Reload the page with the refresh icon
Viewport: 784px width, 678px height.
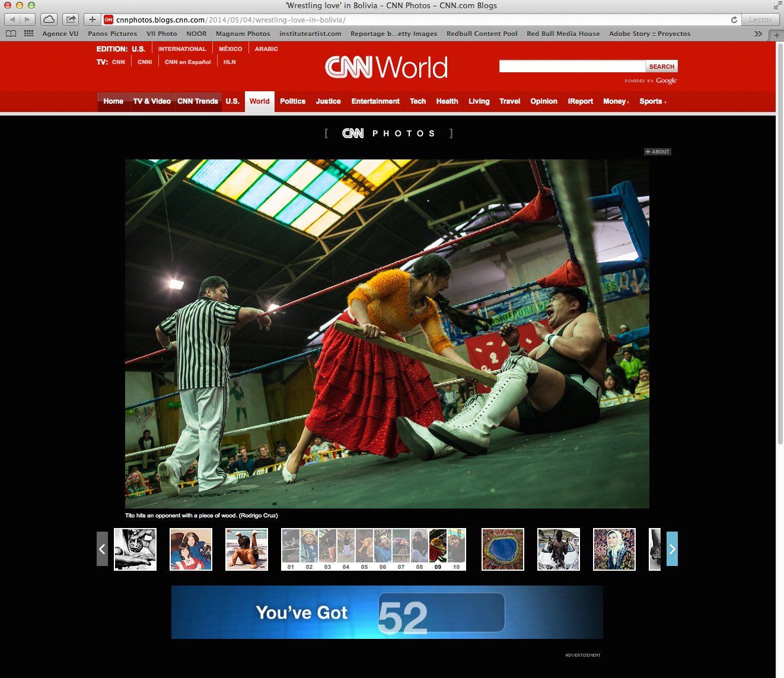pyautogui.click(x=734, y=20)
